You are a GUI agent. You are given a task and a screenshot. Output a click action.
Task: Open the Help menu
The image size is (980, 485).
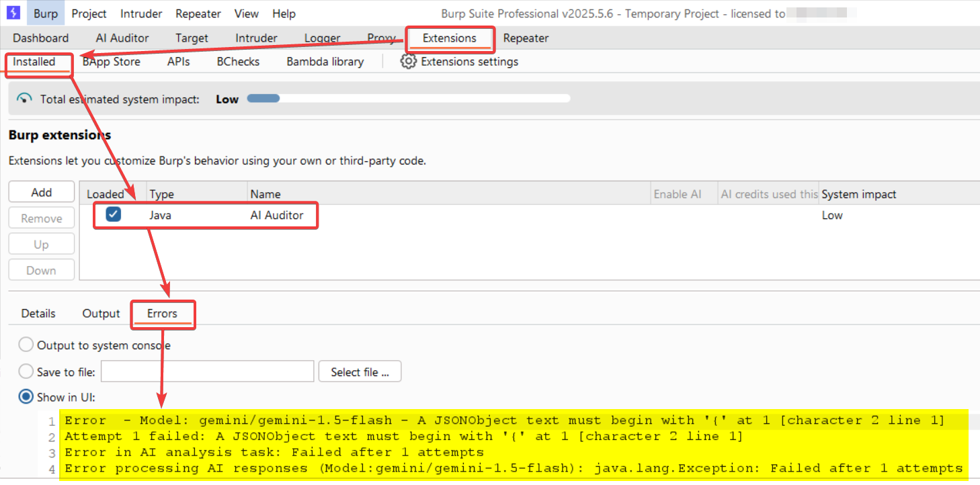pos(284,13)
